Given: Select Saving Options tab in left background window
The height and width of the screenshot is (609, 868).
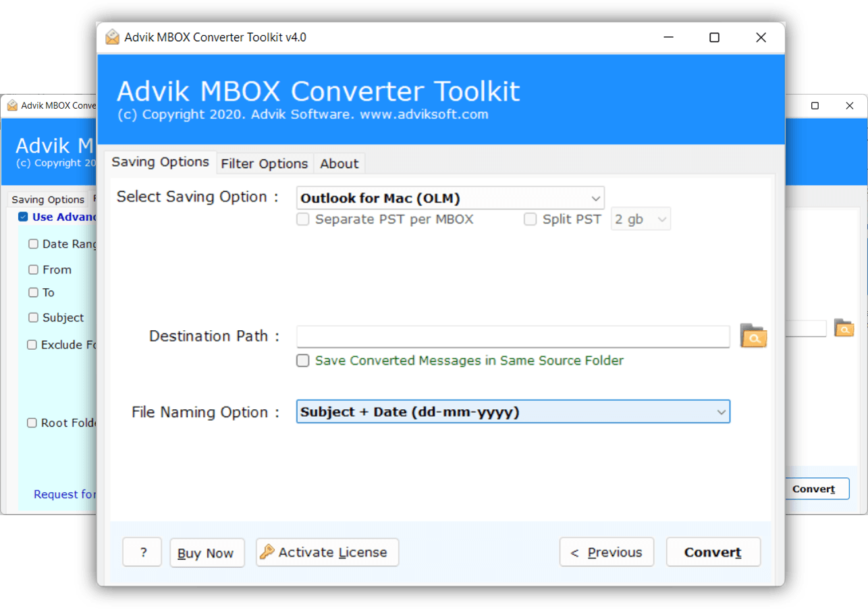Looking at the screenshot, I should pyautogui.click(x=48, y=199).
